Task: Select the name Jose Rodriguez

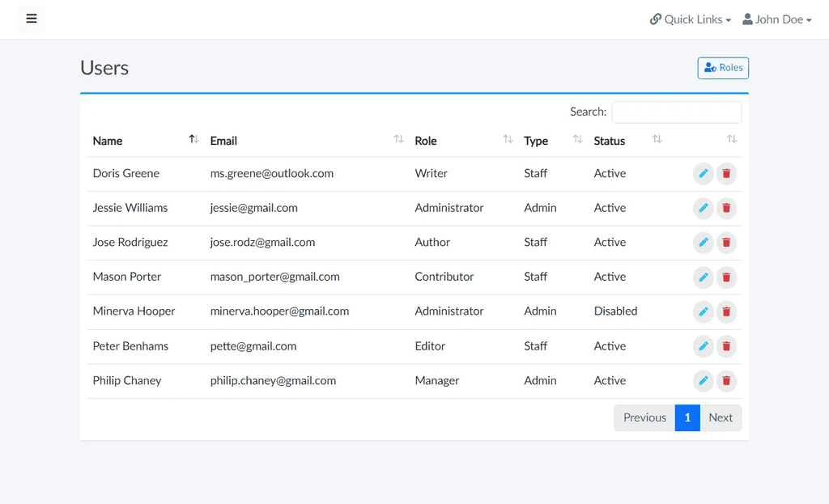Action: (x=130, y=242)
